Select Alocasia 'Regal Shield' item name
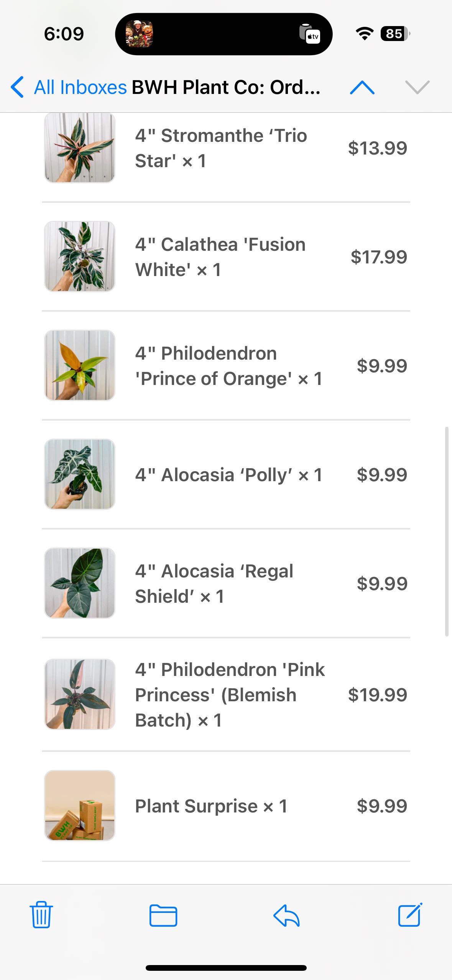 (x=214, y=584)
